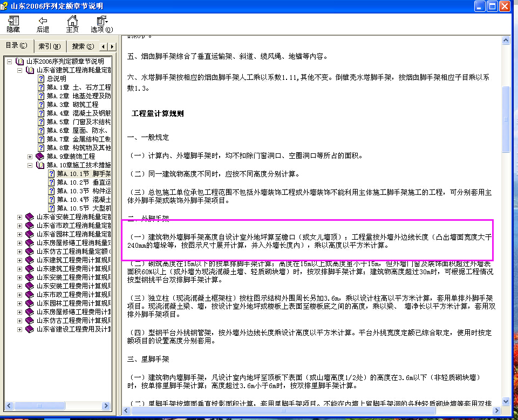Click content pane vertical scrollbar up arrow
This screenshot has height=420, width=518.
coord(506,40)
